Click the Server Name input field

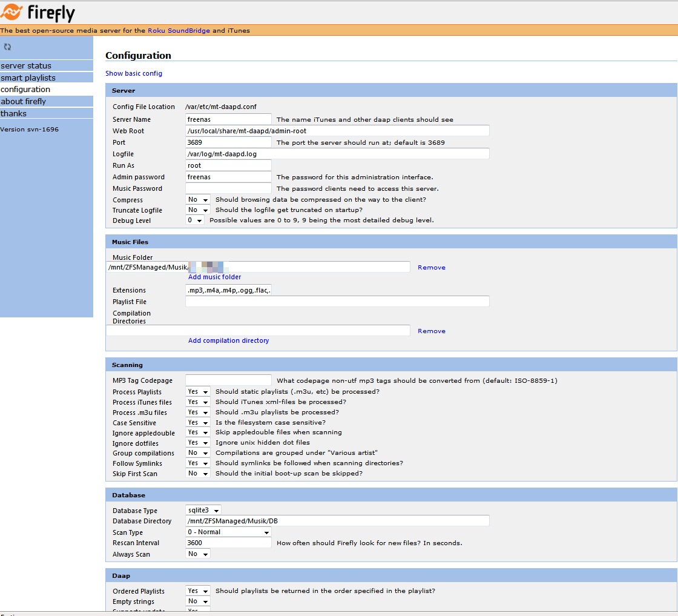pyautogui.click(x=228, y=119)
